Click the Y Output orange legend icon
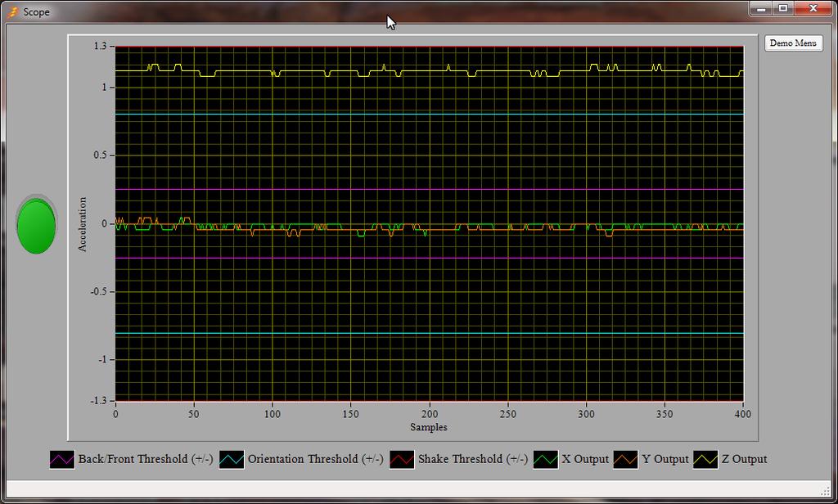 [625, 459]
